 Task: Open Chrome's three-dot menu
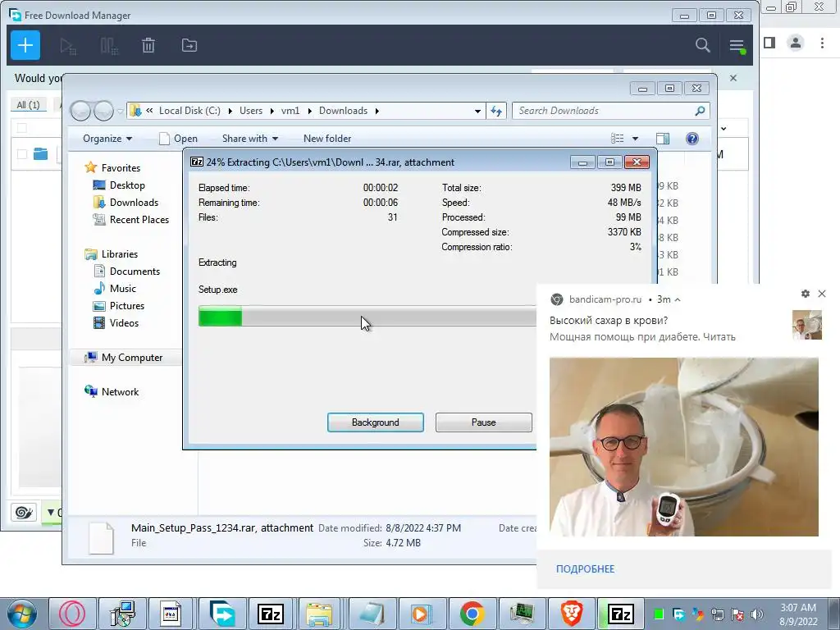(822, 43)
